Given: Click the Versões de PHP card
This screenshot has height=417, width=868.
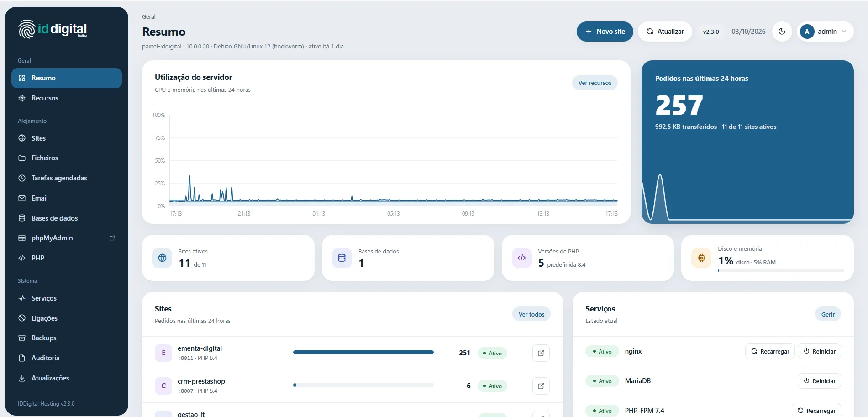Looking at the screenshot, I should pos(588,258).
